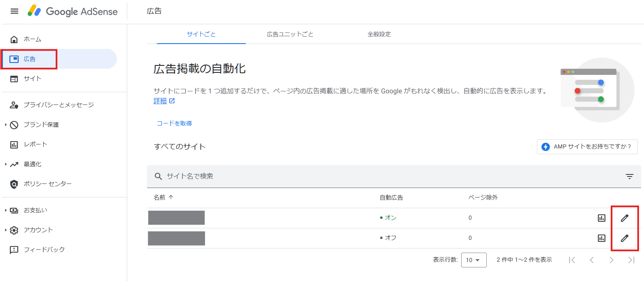
Task: Click the サイト名で検索 search field
Action: coord(288,176)
